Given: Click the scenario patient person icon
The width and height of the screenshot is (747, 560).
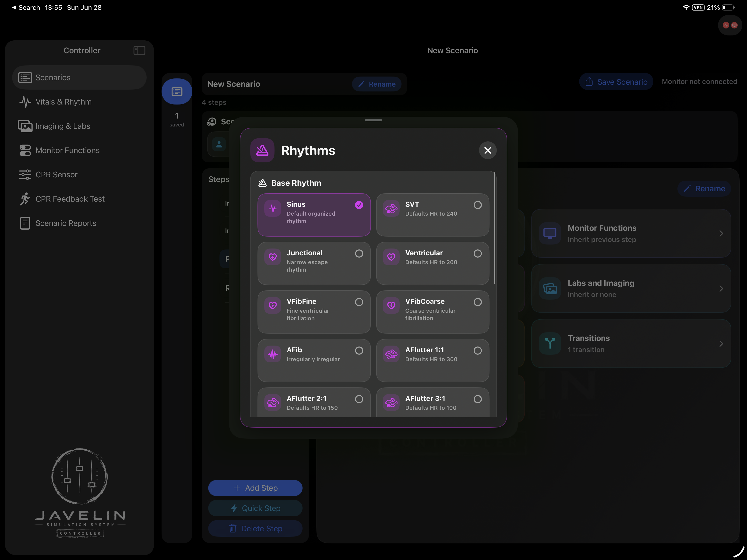Looking at the screenshot, I should (219, 144).
